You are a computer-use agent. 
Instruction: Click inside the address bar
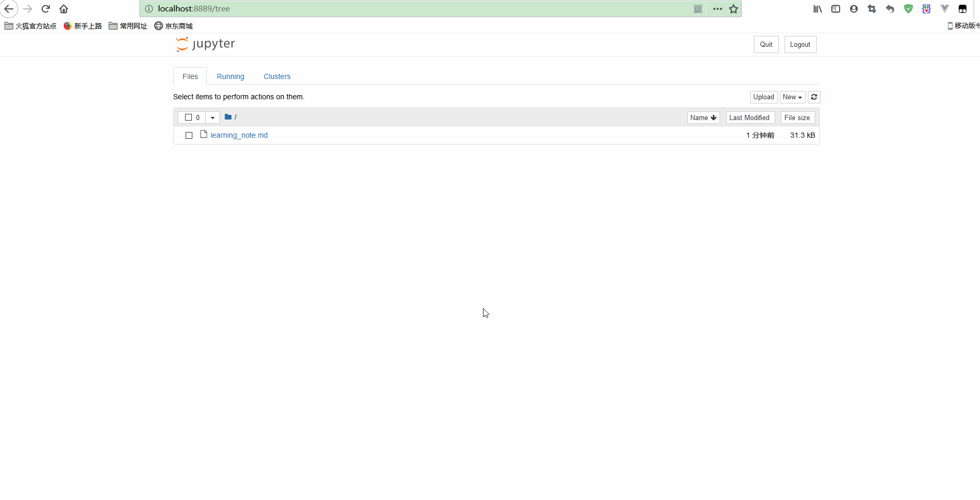pyautogui.click(x=364, y=9)
